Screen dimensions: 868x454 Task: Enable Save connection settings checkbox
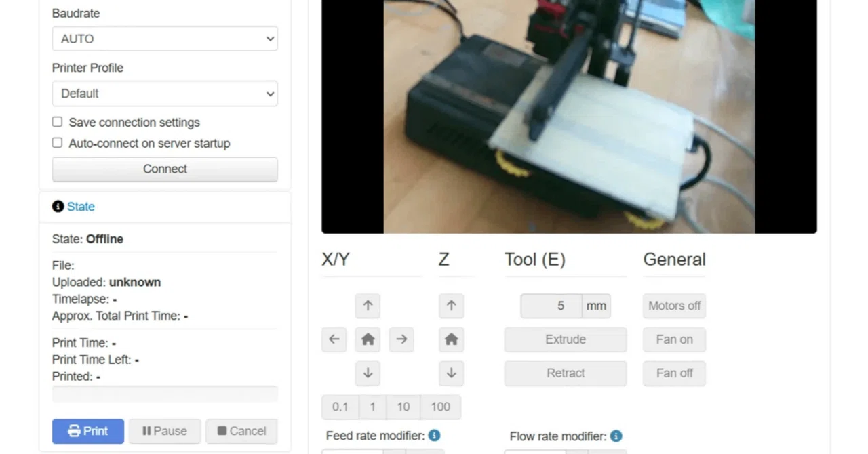pyautogui.click(x=57, y=122)
